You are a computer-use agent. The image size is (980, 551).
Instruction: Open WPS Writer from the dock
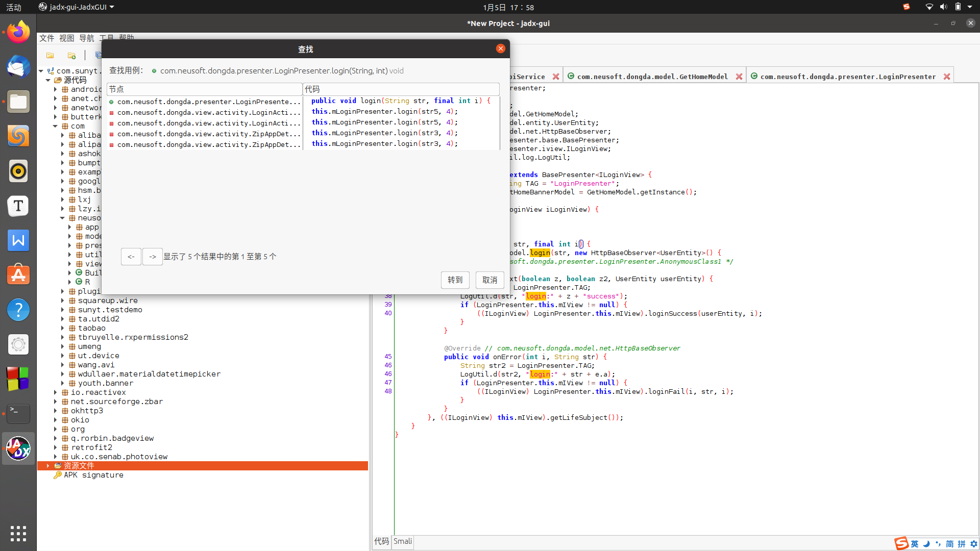[18, 240]
